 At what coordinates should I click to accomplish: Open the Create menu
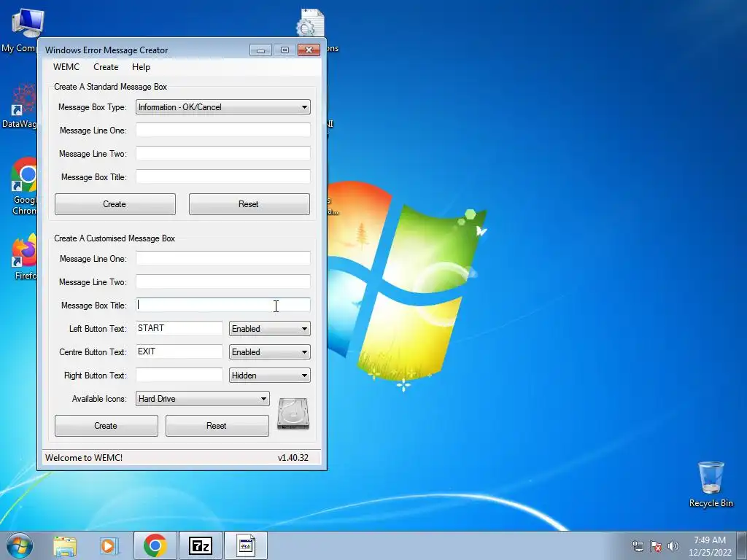106,67
